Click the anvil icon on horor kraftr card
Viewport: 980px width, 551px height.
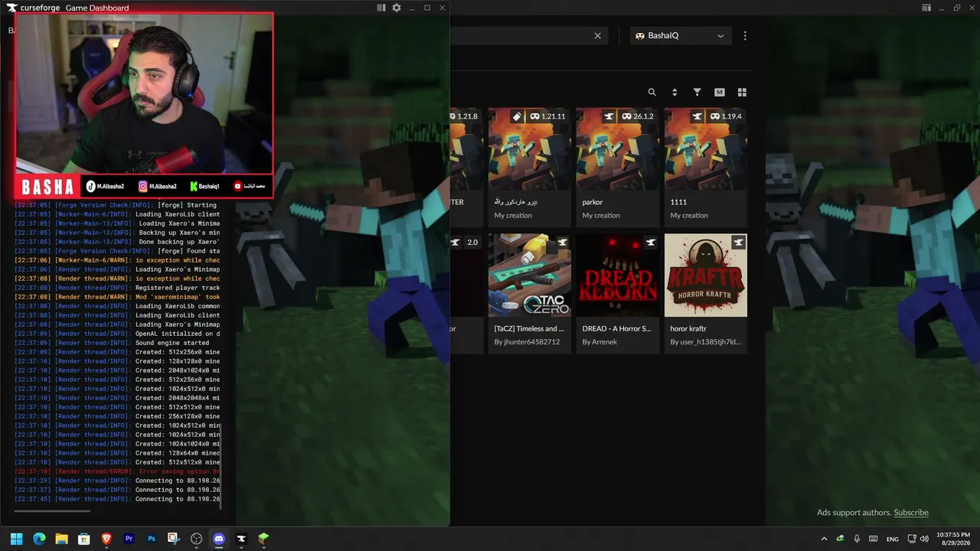click(739, 243)
